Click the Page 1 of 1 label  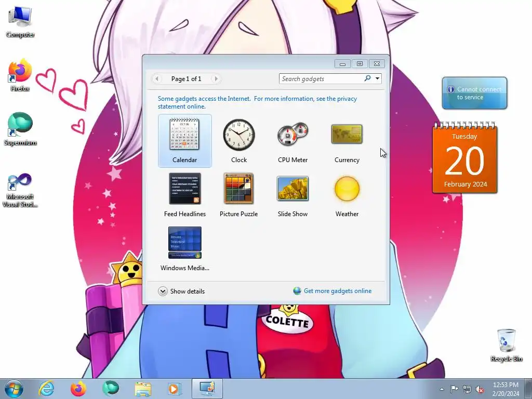click(187, 79)
